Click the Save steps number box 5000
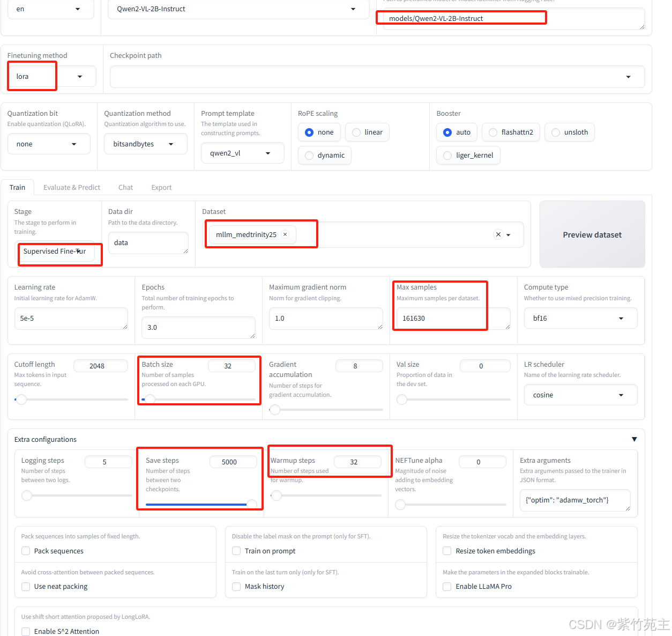The width and height of the screenshot is (672, 636). pos(233,462)
